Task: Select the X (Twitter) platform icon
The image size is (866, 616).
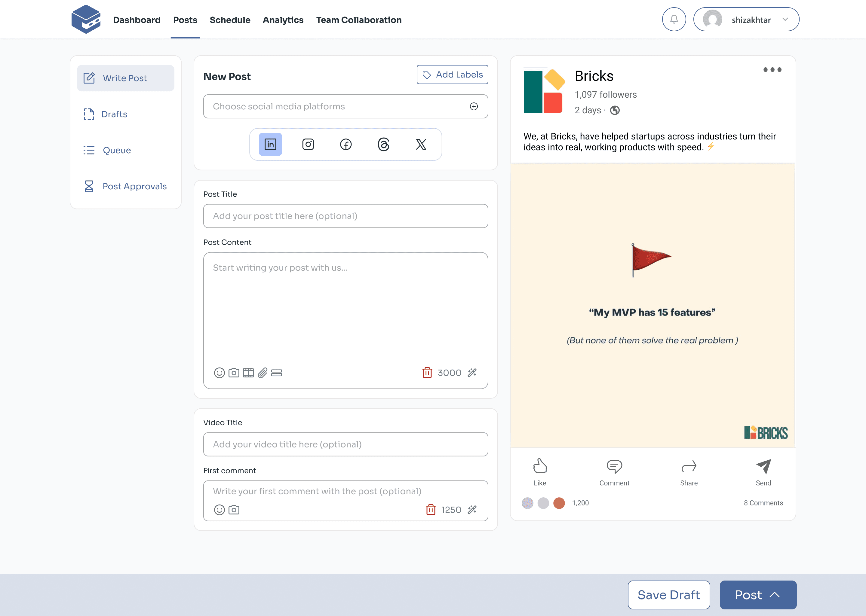Action: coord(421,144)
